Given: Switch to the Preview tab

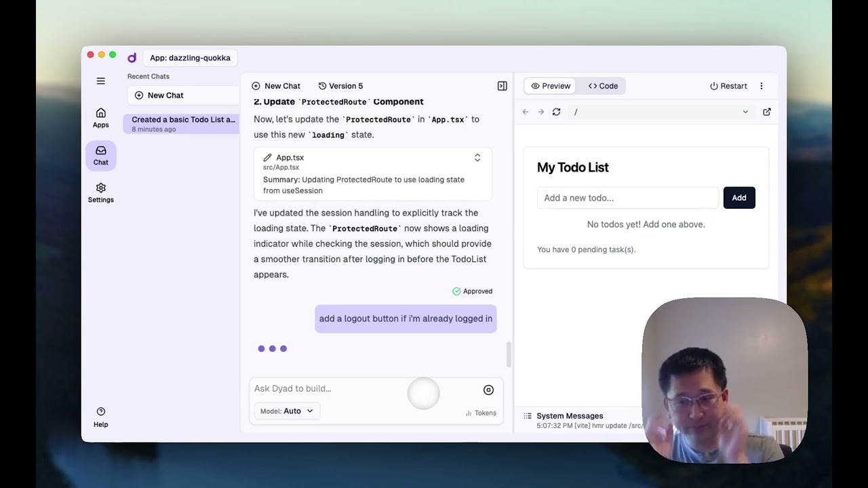Looking at the screenshot, I should pos(551,86).
